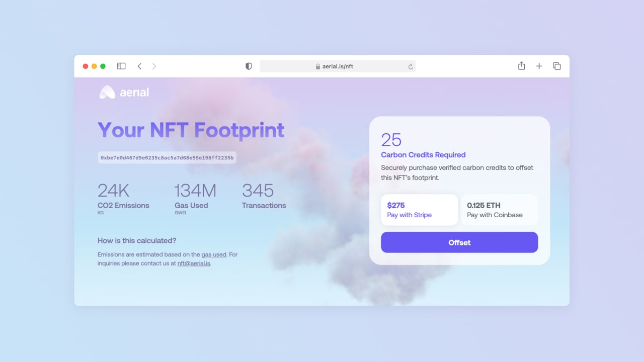Go forward with the right chevron

154,66
